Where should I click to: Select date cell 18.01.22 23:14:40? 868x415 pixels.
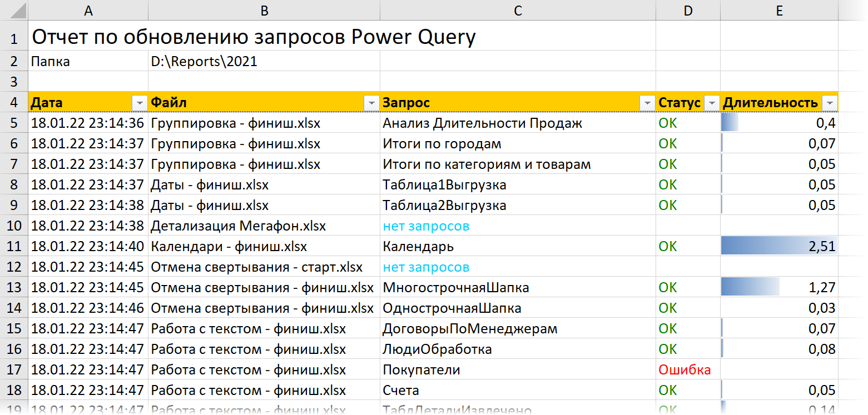(x=88, y=246)
